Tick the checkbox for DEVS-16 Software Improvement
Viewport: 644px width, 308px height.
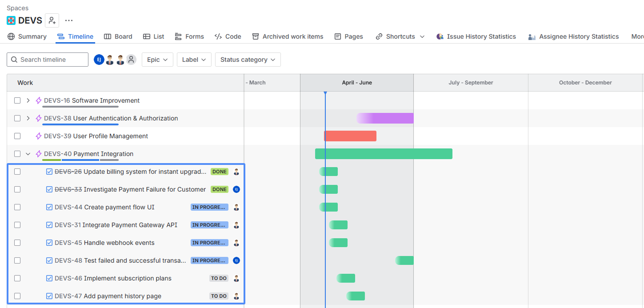click(x=17, y=100)
